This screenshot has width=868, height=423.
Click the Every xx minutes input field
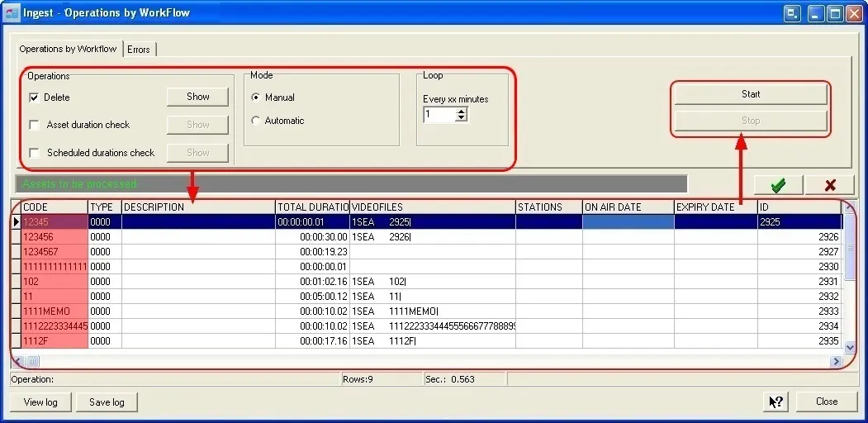pyautogui.click(x=439, y=116)
